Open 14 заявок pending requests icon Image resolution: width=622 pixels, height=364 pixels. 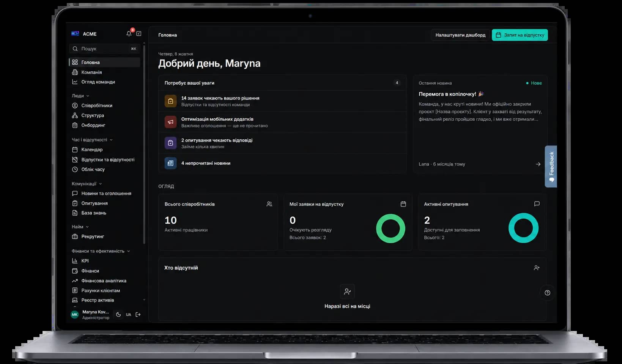pyautogui.click(x=170, y=101)
